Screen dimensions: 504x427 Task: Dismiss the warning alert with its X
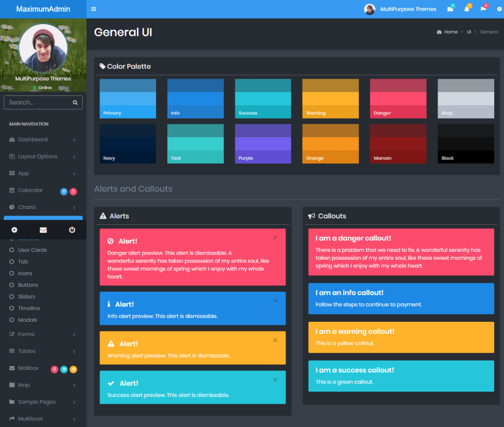tap(275, 340)
